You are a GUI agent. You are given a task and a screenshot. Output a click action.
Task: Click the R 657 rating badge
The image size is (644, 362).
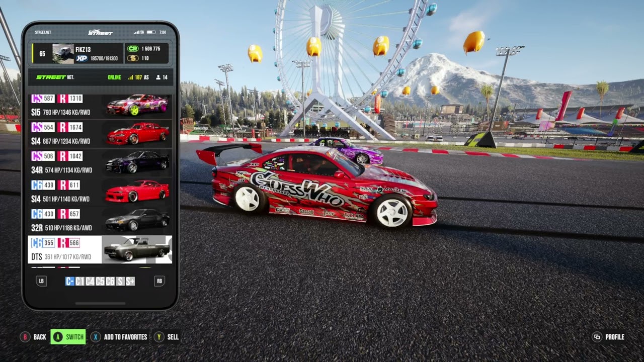(69, 214)
